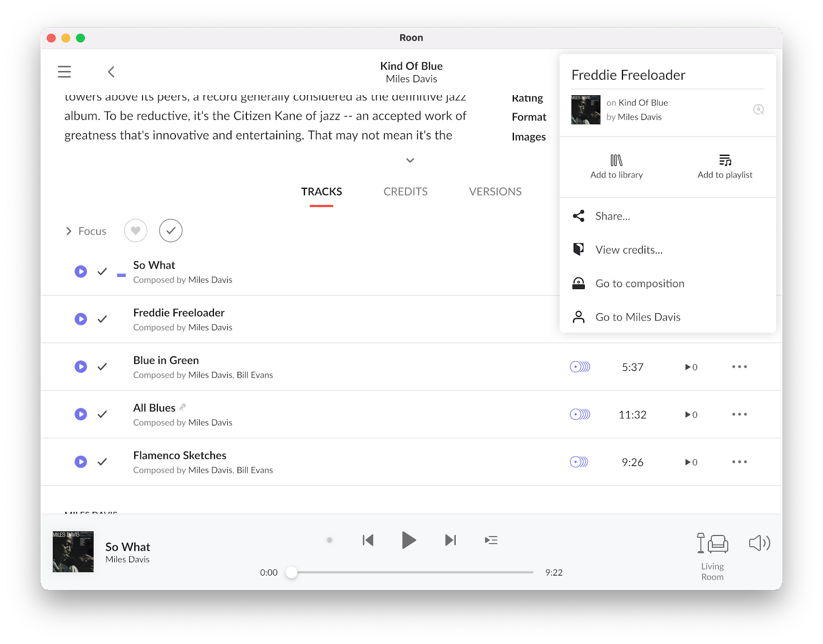Viewport: 823px width, 644px height.
Task: Play the So What track row
Action: tap(81, 272)
